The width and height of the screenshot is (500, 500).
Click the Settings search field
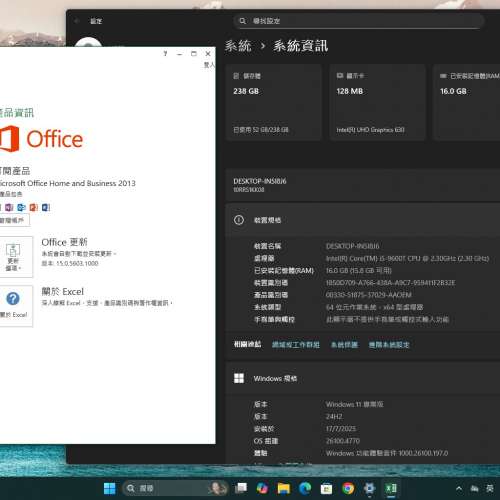359,21
